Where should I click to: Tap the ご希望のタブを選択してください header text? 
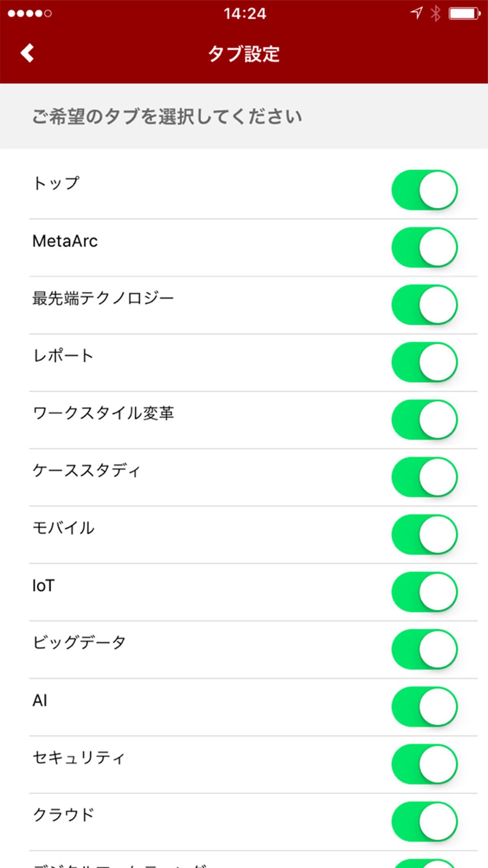[x=167, y=117]
